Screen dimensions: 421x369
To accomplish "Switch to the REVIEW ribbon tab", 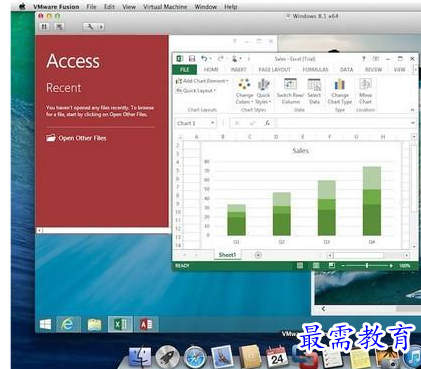I will pos(373,69).
